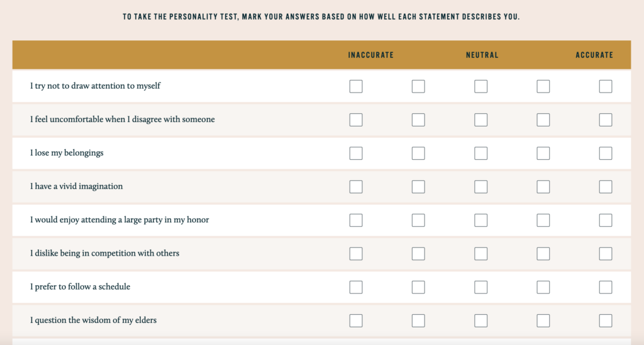Tick slightly inaccurate box for 'dislike competition' statement

click(x=418, y=254)
